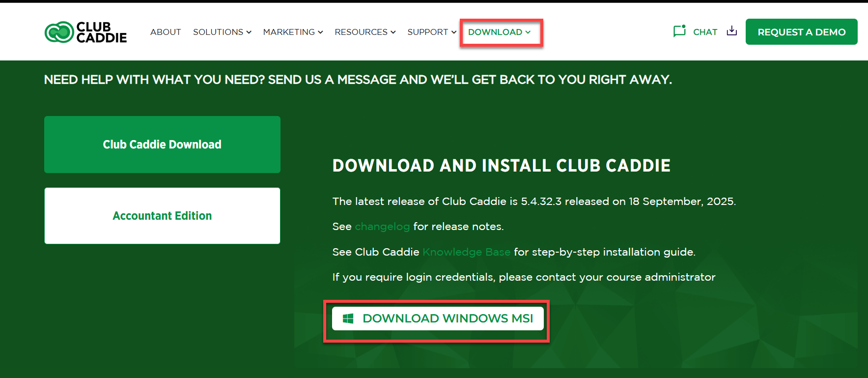Click the CHAT text link

click(x=705, y=32)
